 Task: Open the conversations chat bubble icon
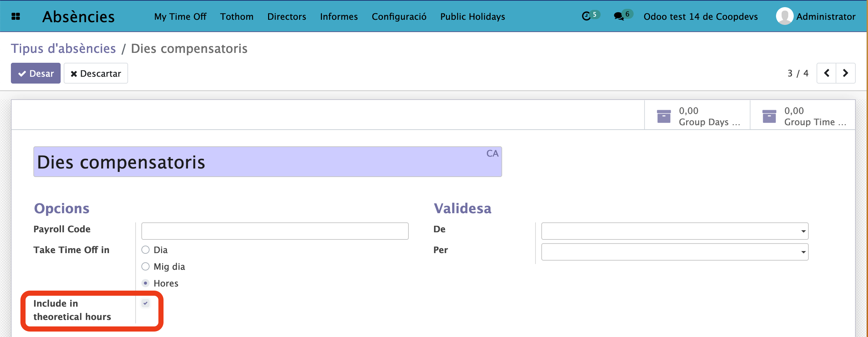click(x=618, y=16)
